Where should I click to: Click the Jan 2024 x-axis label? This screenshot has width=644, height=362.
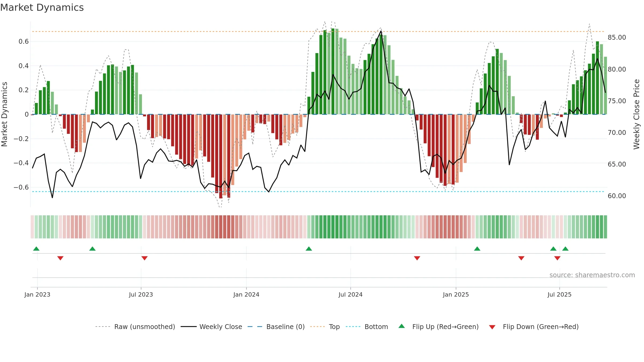(246, 294)
